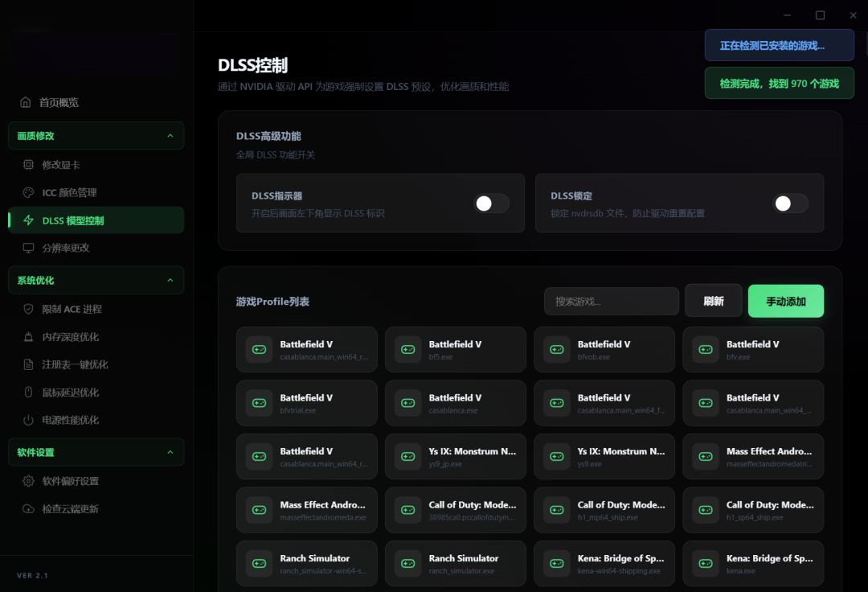Click gamepad icon on masseffectandromeda.exe card

click(259, 510)
